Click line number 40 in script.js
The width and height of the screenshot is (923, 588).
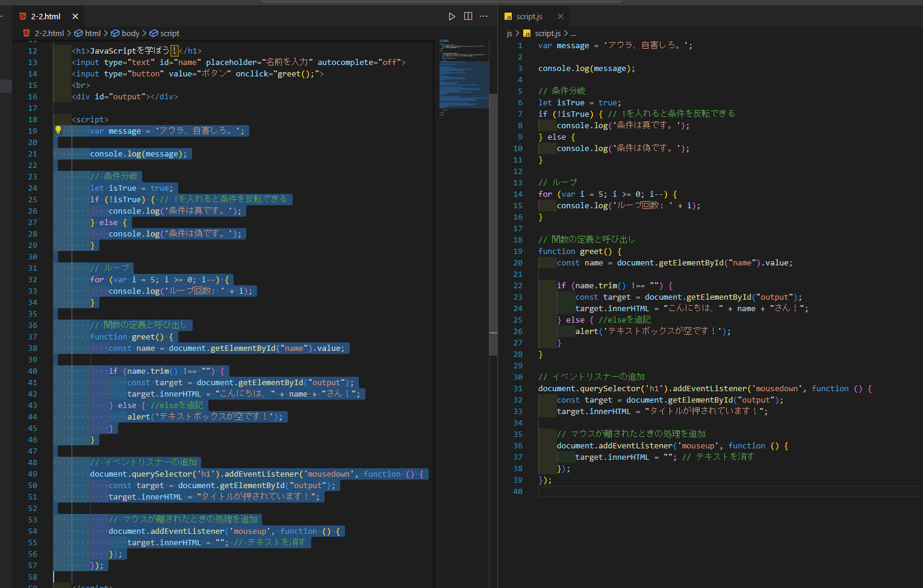[518, 492]
